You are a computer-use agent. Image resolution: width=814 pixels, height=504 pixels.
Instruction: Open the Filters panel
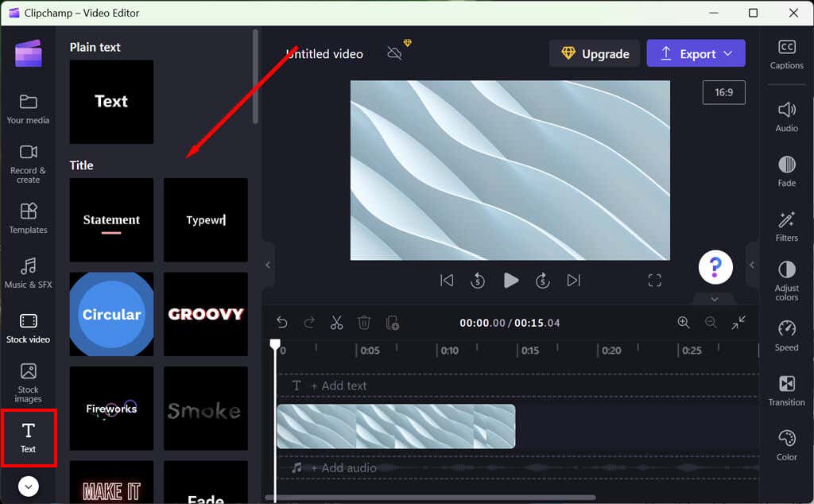(x=786, y=227)
